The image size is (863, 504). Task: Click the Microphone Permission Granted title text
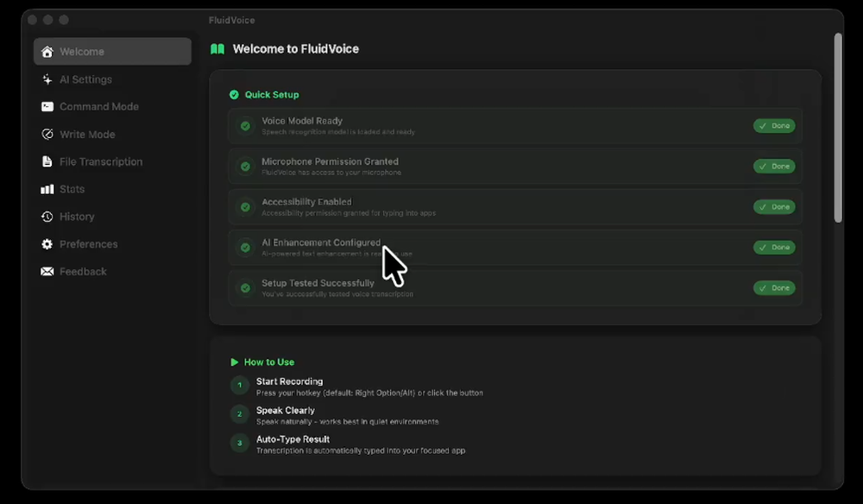(331, 161)
